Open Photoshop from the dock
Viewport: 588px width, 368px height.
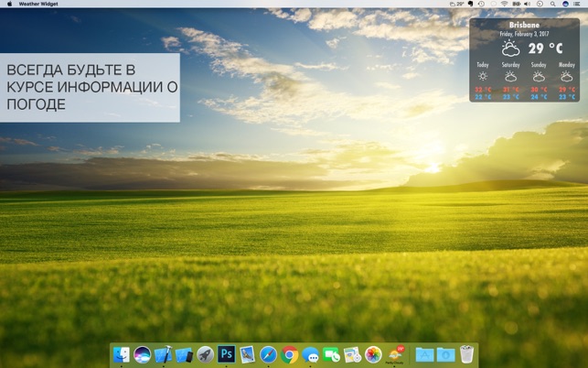(x=226, y=354)
